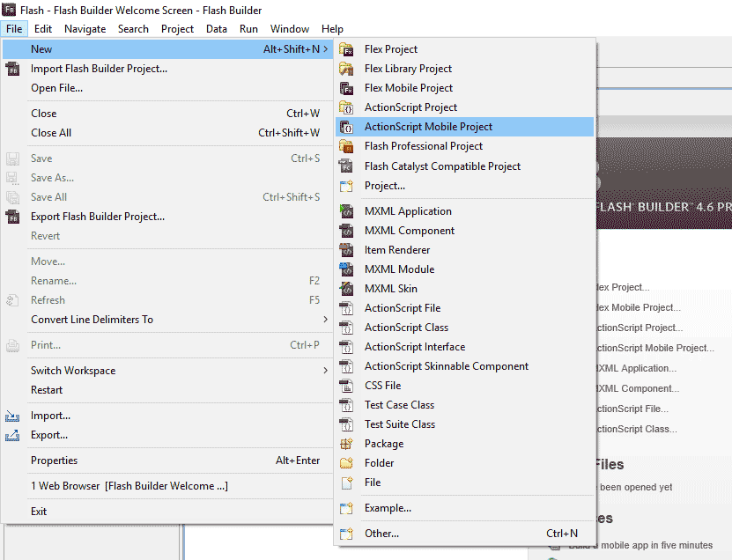732x560 pixels.
Task: Select Close All from File menu
Action: coord(51,133)
